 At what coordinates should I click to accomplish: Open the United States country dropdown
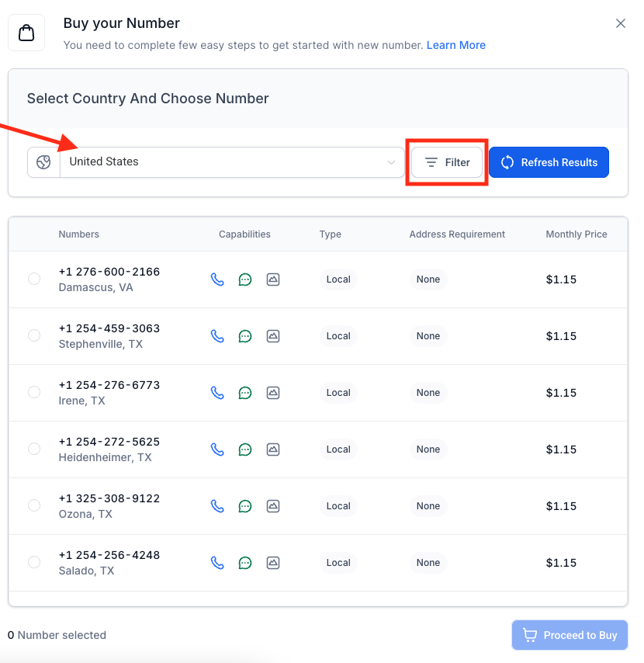(x=225, y=162)
